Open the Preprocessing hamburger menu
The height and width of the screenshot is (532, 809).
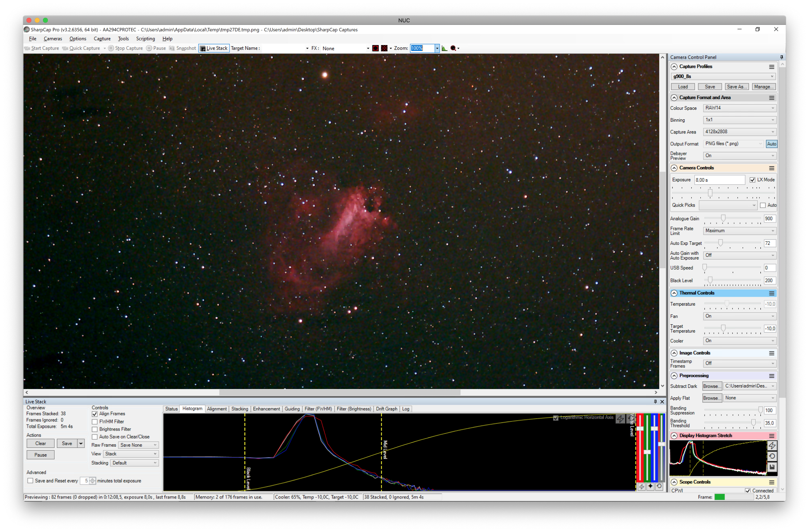(771, 376)
